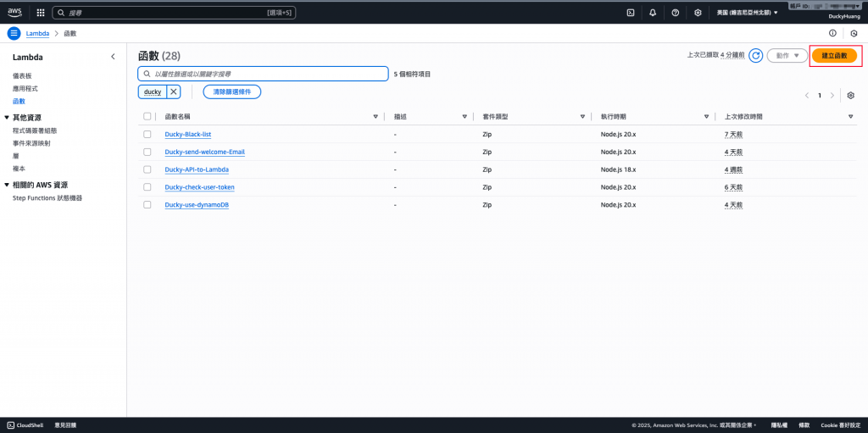Open 事件來源映射 in the sidebar

coord(31,143)
